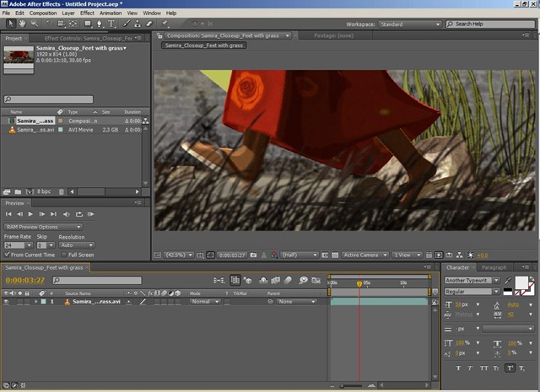
Task: Select the Puppet Pin tool
Action: point(165,24)
